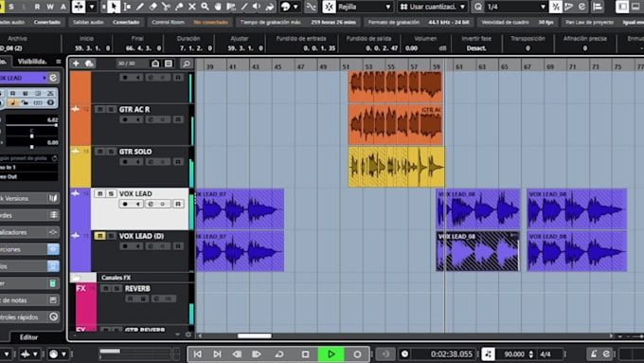
Task: Click the Add Track plus button
Action: click(x=76, y=64)
